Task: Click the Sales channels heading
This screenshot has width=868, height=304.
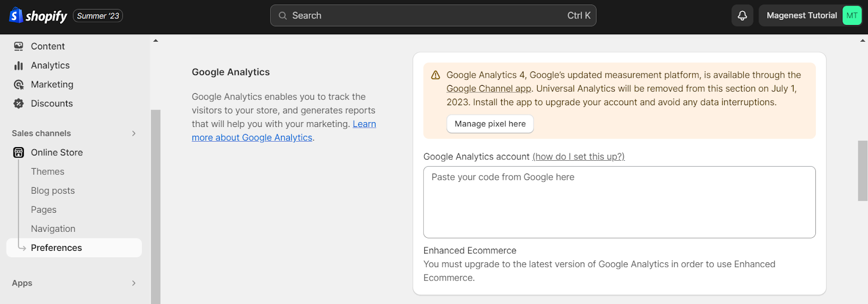Action: tap(41, 134)
